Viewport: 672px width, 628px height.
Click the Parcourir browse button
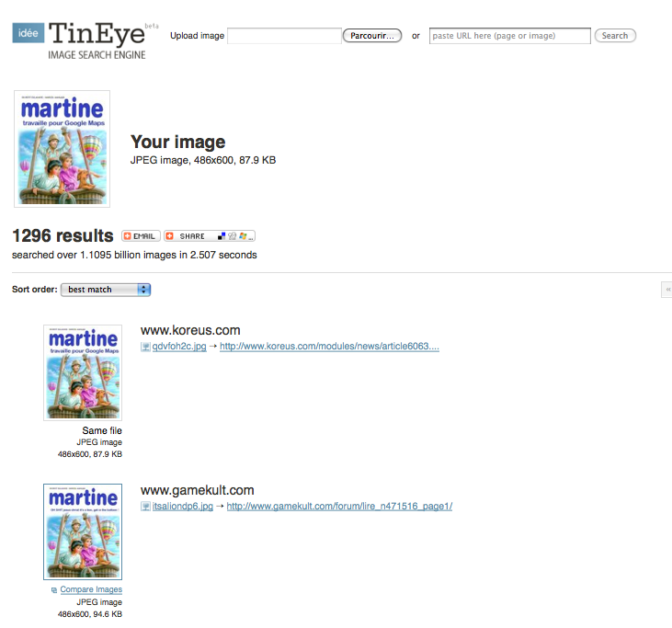coord(372,36)
